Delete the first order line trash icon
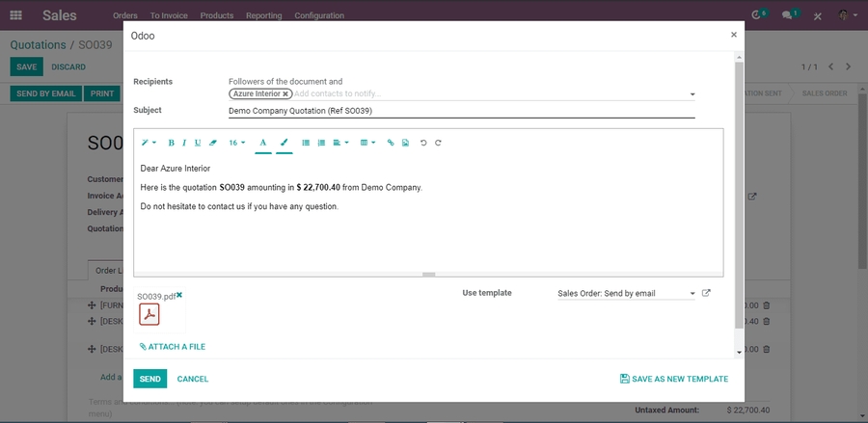 pos(767,305)
